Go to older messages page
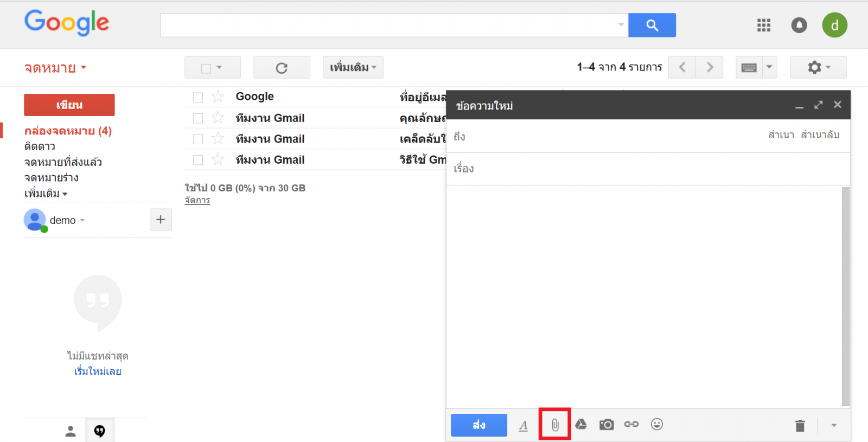Screen dimensions: 868x442 click(710, 67)
